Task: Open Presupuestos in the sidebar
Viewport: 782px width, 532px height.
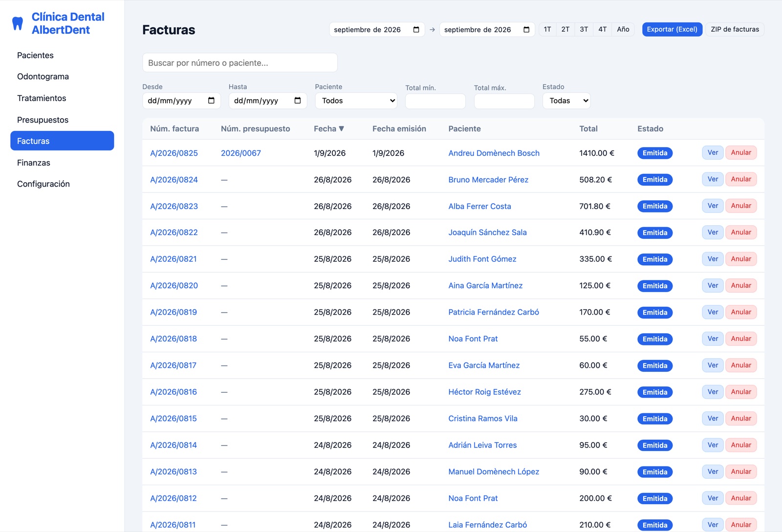Action: 62,120
